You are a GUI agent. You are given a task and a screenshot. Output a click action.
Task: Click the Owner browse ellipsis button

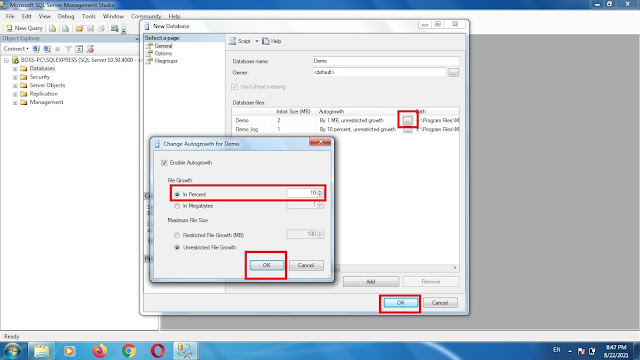(x=454, y=73)
